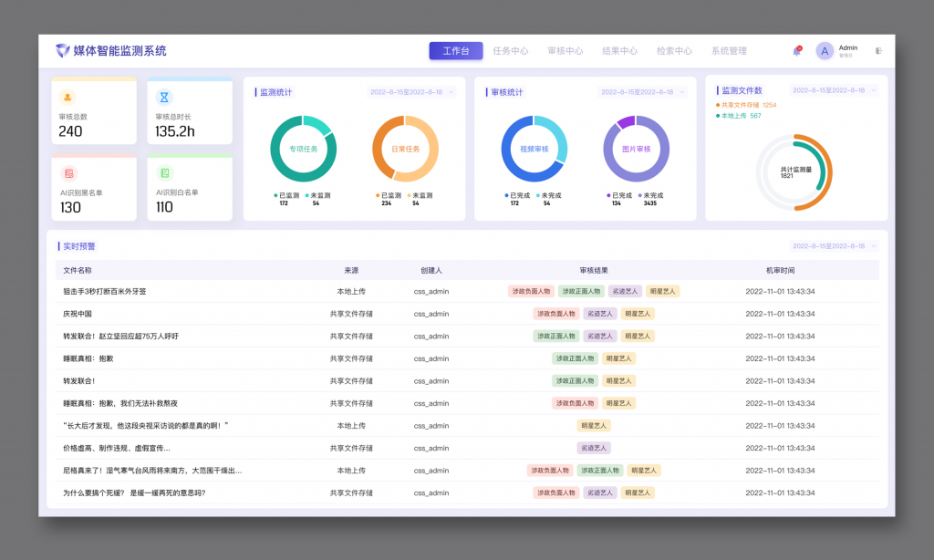Go to the 审核中心 tab
This screenshot has width=934, height=560.
tap(565, 51)
